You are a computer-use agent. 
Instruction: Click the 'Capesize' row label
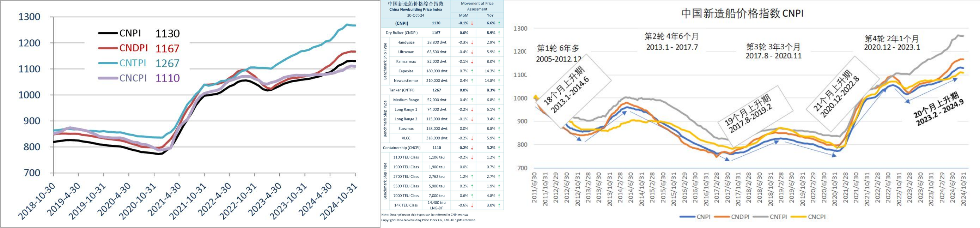[406, 71]
